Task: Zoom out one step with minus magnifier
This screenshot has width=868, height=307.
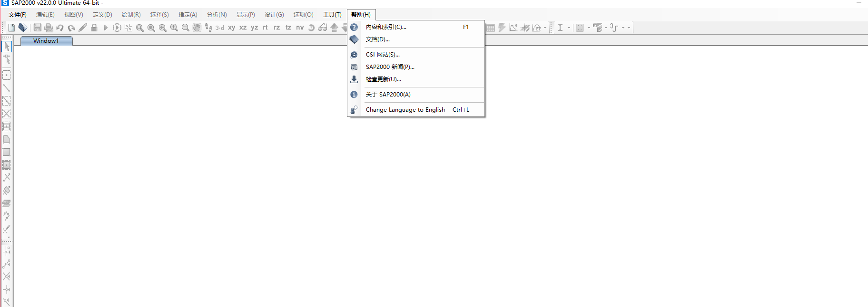Action: pyautogui.click(x=186, y=28)
